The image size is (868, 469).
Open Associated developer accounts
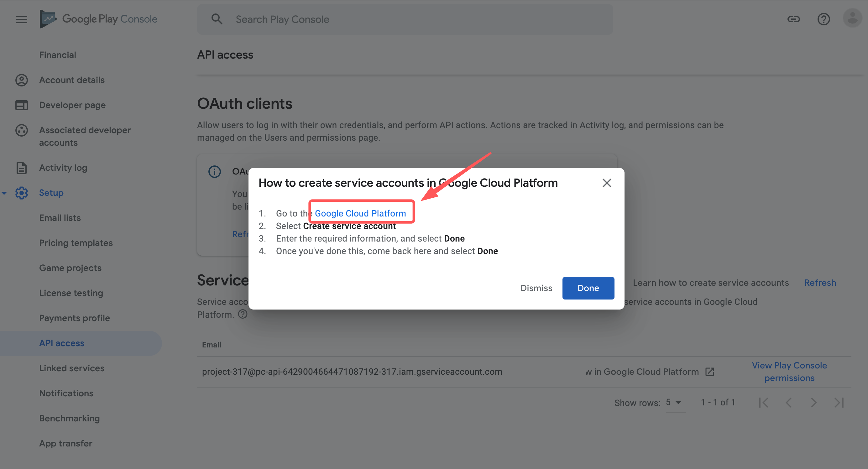point(85,137)
